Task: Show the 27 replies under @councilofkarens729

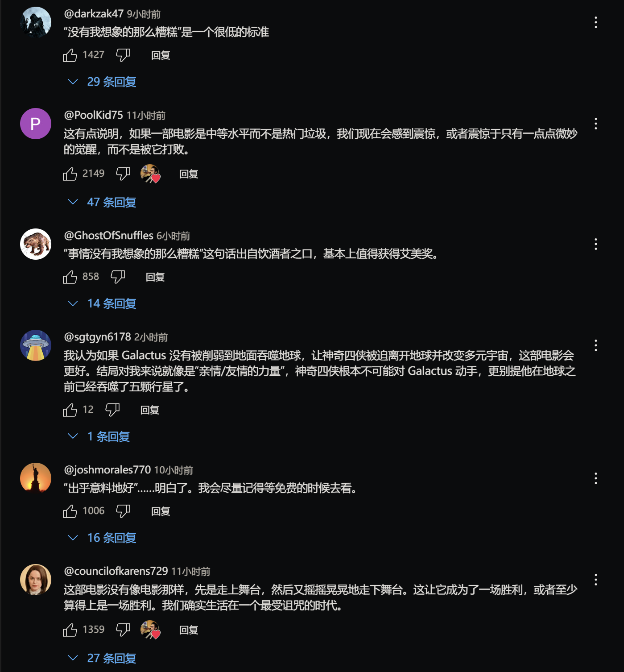Action: pyautogui.click(x=102, y=658)
